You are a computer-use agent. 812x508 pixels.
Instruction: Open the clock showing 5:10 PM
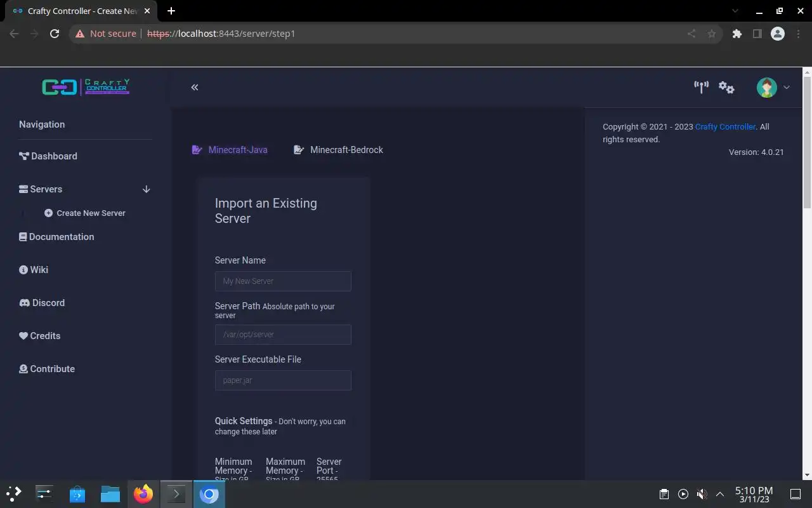pos(754,495)
